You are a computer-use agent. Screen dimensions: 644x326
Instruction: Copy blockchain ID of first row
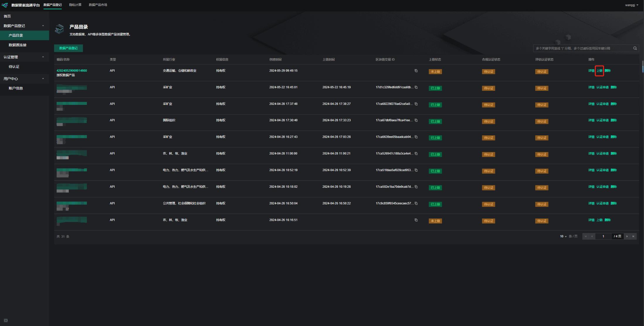click(416, 71)
